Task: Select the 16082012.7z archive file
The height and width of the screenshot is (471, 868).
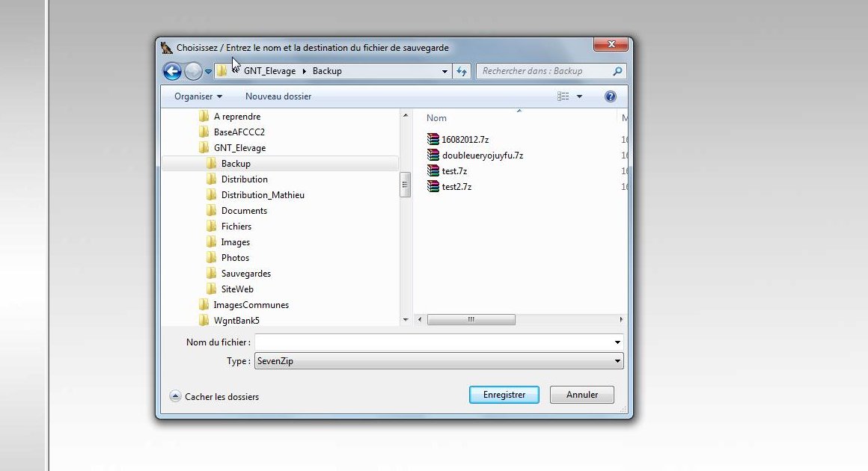Action: [x=465, y=139]
